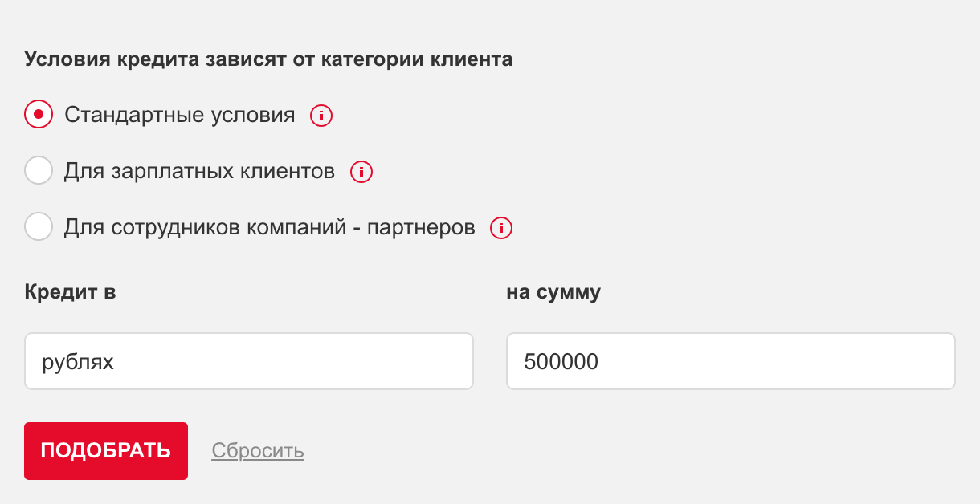This screenshot has height=504, width=980.
Task: Click the Условия кредита зависят heading
Action: [267, 59]
